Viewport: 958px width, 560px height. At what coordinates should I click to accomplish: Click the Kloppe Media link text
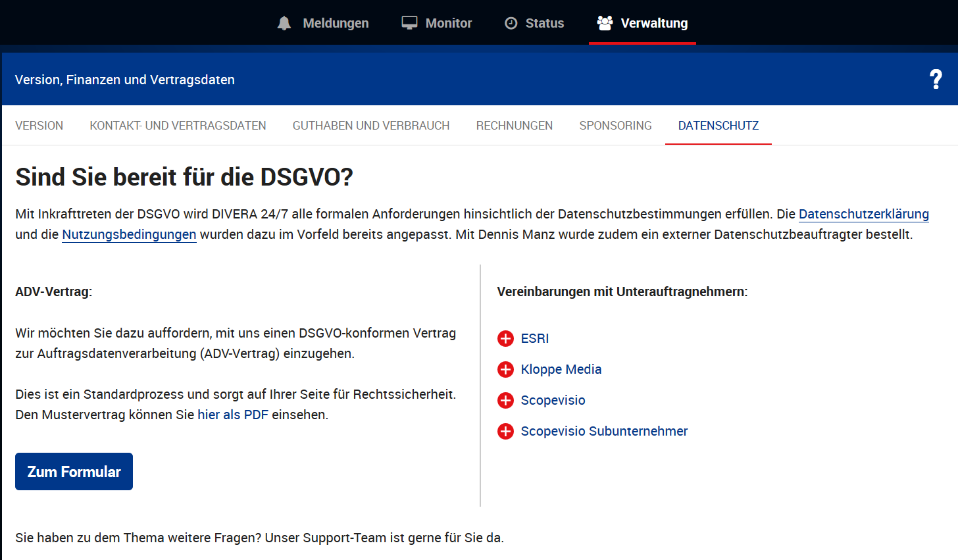tap(561, 369)
